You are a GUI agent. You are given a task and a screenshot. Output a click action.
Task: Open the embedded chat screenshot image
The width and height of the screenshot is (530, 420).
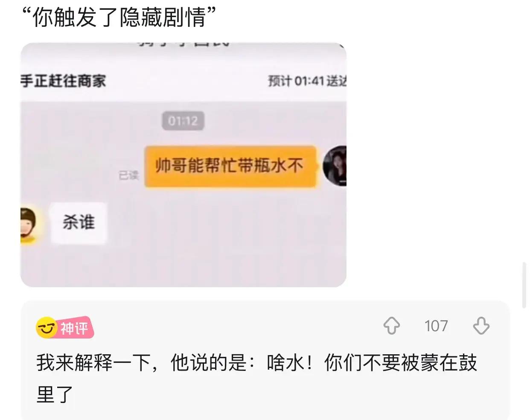click(183, 165)
